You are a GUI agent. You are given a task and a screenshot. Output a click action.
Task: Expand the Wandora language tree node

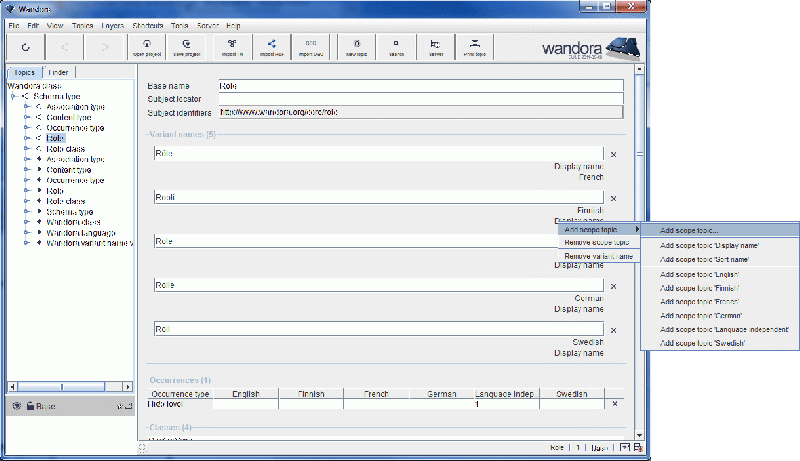point(27,232)
